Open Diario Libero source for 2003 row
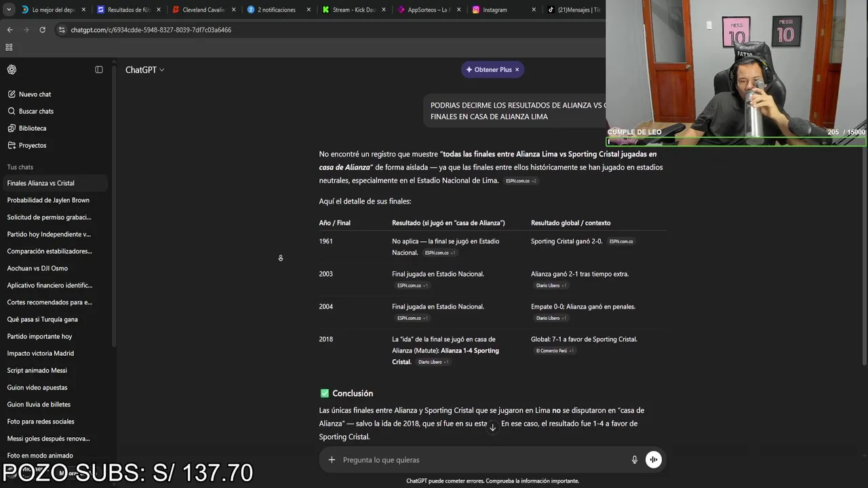Viewport: 868px width, 488px height. coord(551,285)
